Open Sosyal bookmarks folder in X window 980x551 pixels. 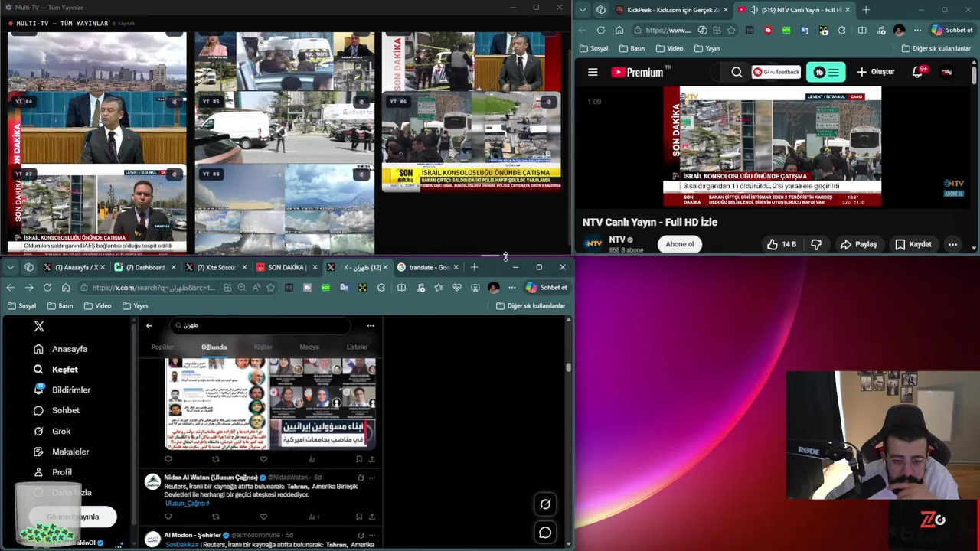click(21, 306)
